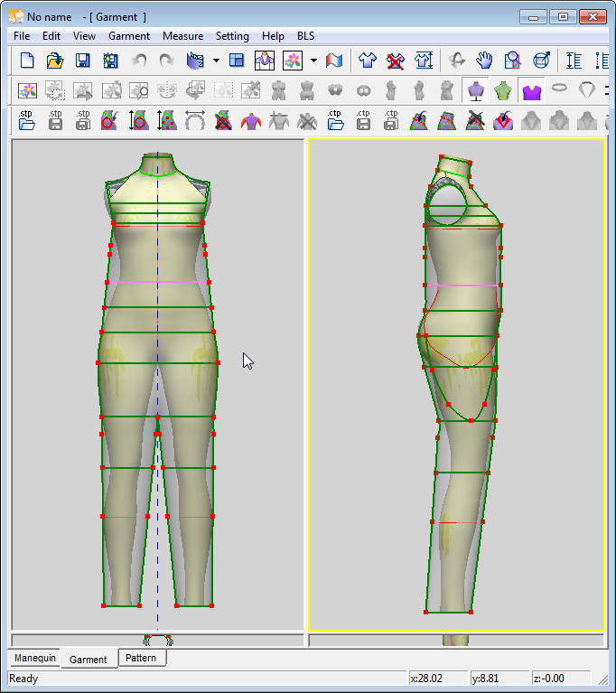The width and height of the screenshot is (616, 693).
Task: Click the blue T-shirt garment icon
Action: (368, 61)
